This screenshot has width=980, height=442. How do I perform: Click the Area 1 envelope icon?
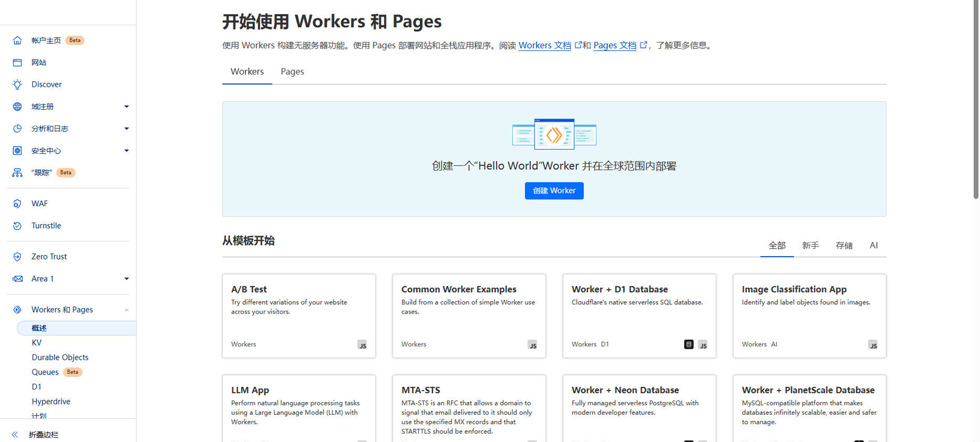(x=17, y=279)
